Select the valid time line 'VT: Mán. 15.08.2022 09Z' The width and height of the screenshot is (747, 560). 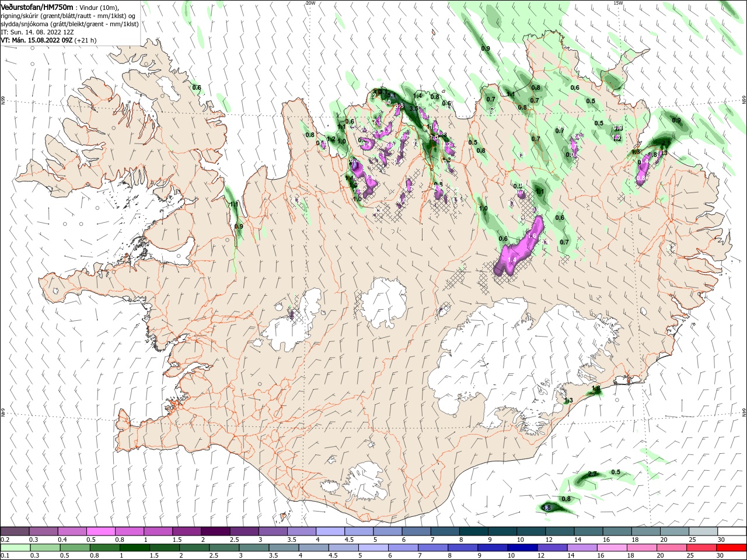coord(36,40)
